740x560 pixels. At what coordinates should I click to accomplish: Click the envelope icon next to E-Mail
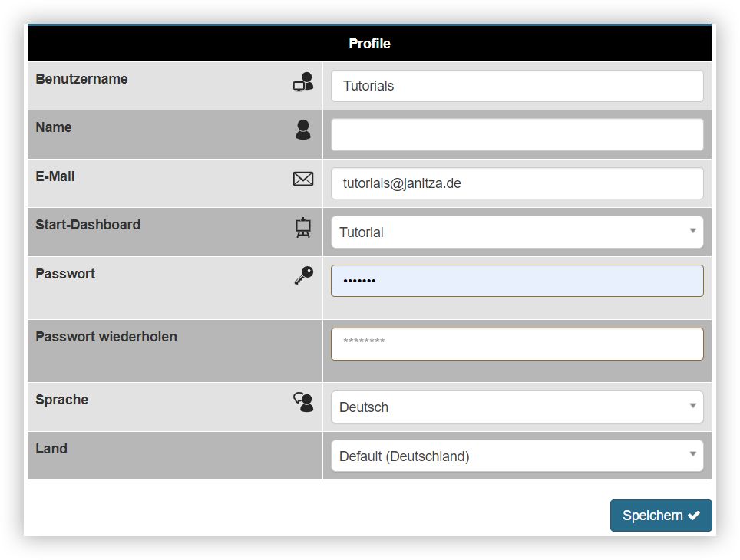(302, 179)
